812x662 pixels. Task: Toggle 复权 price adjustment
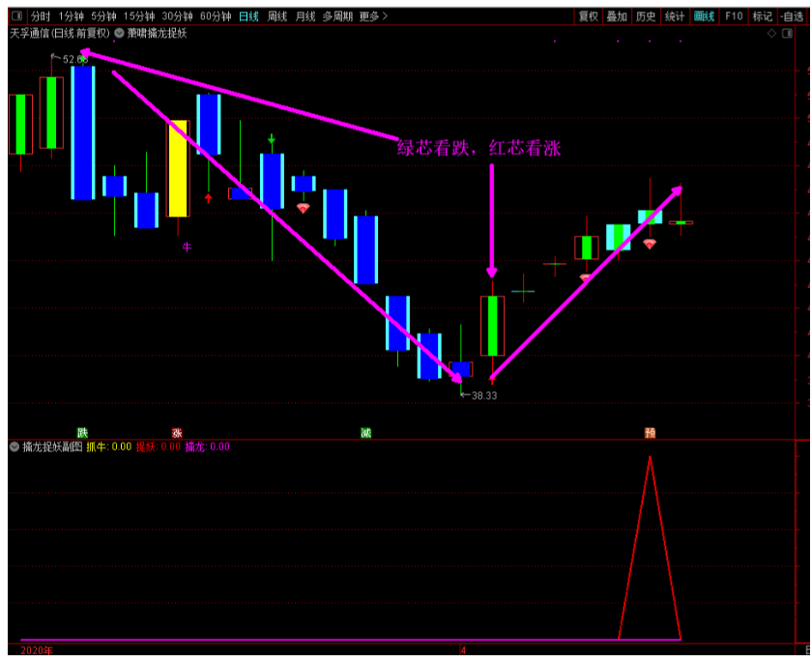pos(588,16)
